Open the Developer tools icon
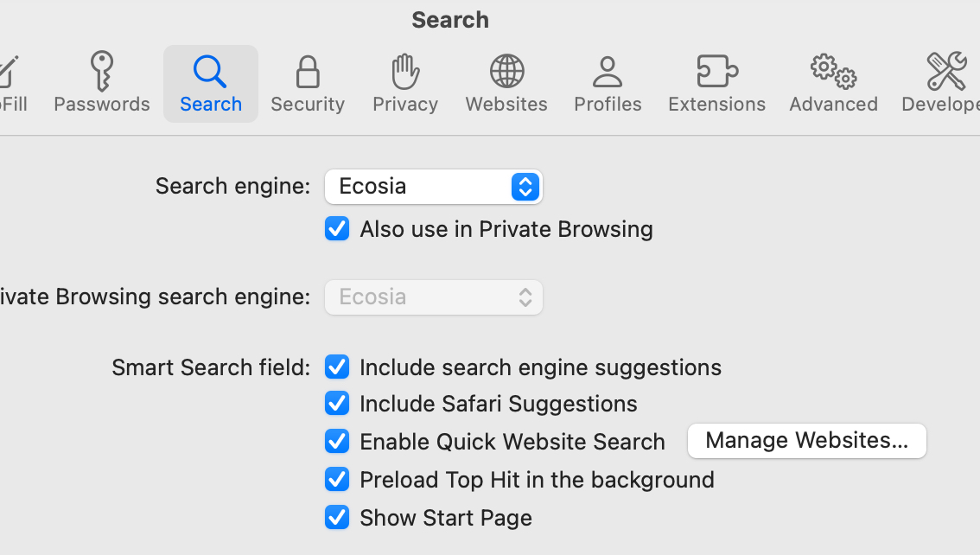Image resolution: width=980 pixels, height=555 pixels. (x=945, y=71)
